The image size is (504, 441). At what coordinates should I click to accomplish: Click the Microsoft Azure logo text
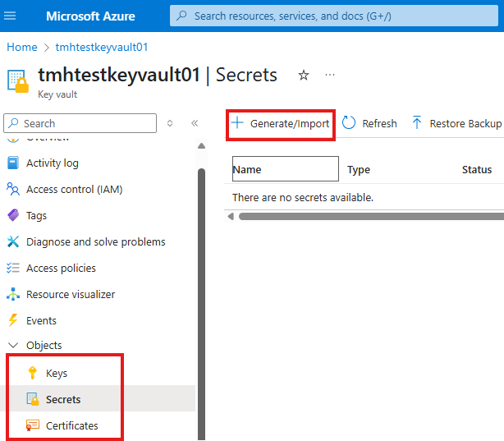pyautogui.click(x=90, y=16)
